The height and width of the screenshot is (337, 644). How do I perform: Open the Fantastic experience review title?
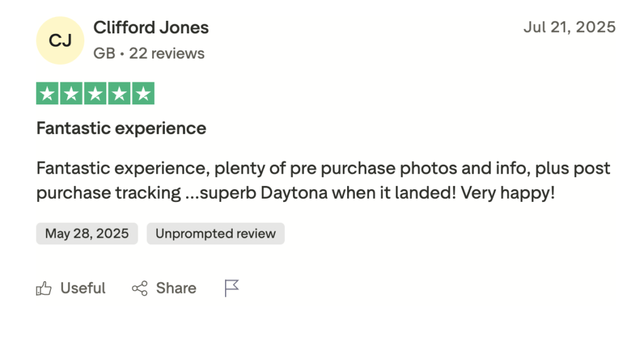(121, 128)
